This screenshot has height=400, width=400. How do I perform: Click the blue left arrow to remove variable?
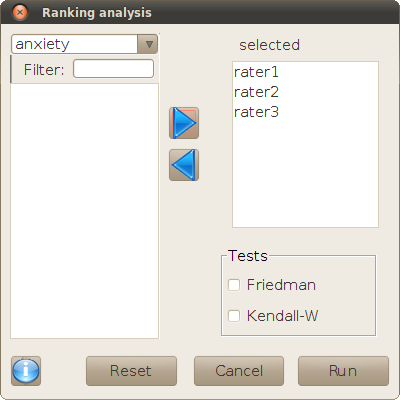184,165
